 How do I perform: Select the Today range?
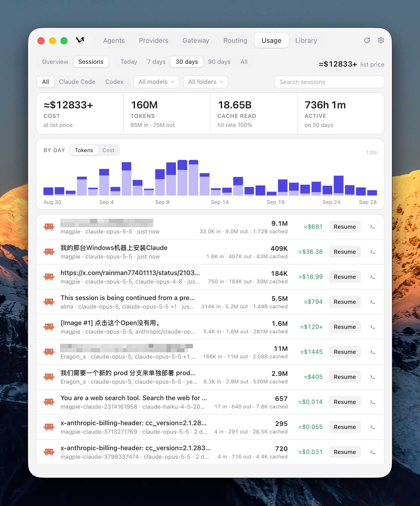point(129,62)
